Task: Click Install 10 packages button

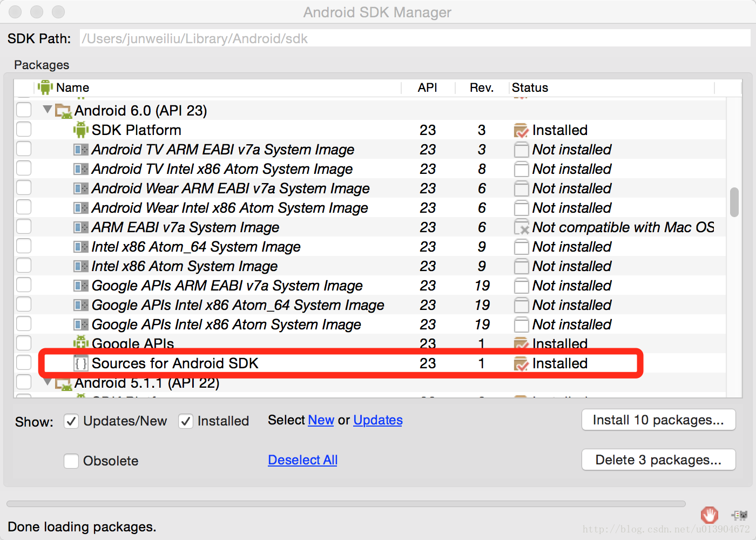Action: (659, 420)
